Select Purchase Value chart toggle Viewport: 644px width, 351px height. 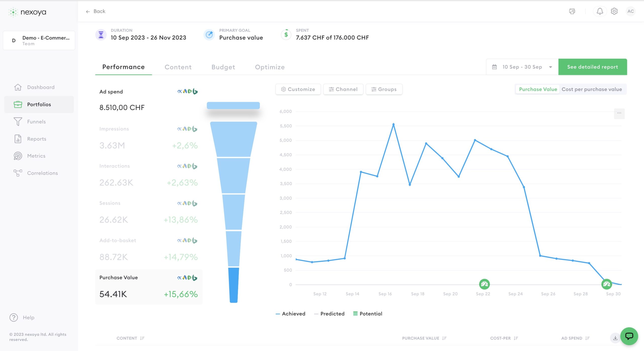[538, 89]
